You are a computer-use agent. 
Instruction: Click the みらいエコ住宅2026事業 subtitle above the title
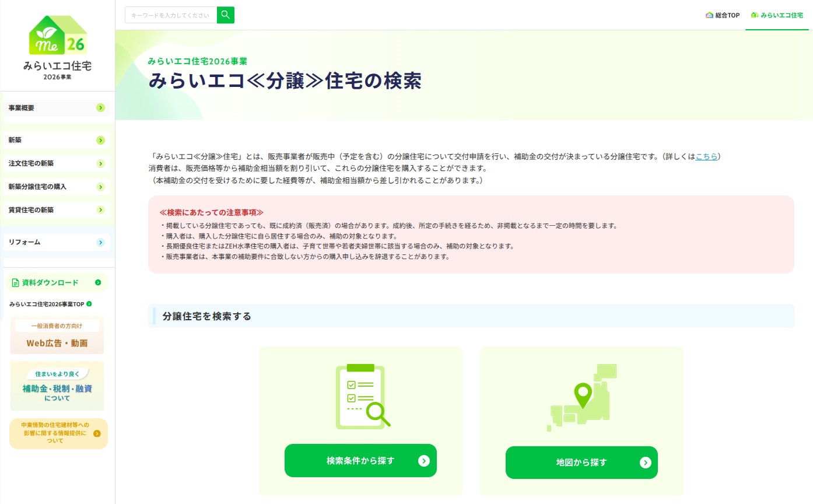pyautogui.click(x=198, y=61)
